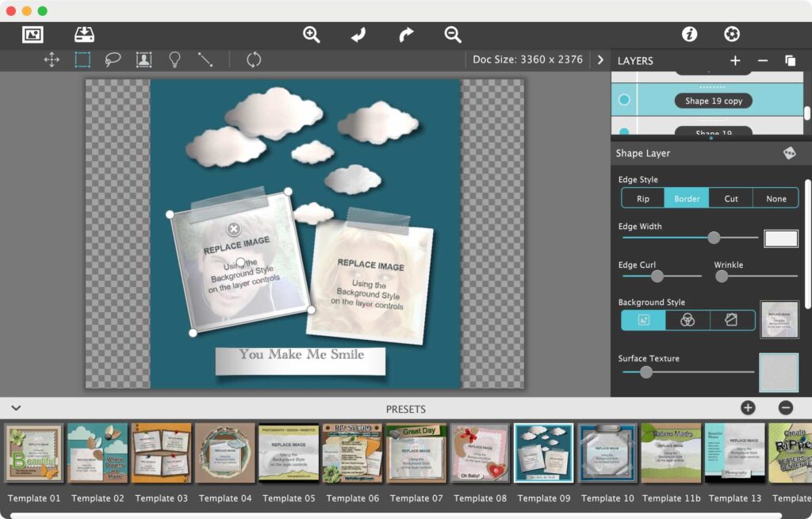The height and width of the screenshot is (519, 812).
Task: Click the duplicate layer icon in LAYERS header
Action: (x=790, y=60)
